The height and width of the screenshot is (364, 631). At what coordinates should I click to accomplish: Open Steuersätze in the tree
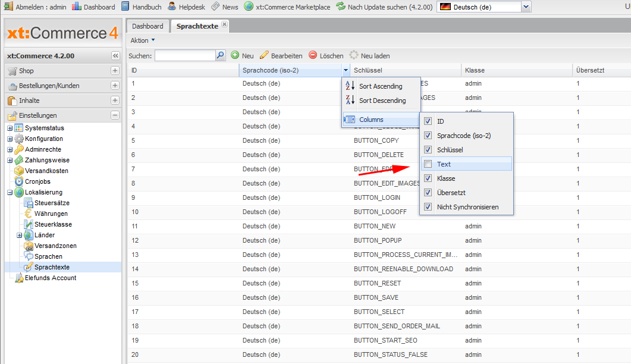[x=52, y=203]
